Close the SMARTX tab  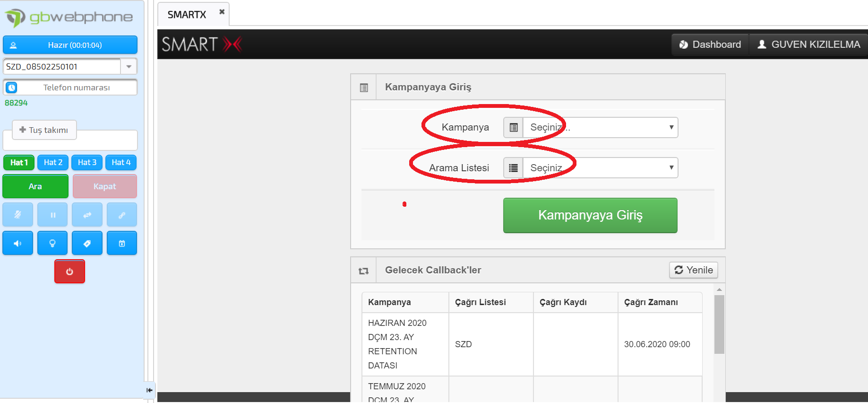click(222, 12)
